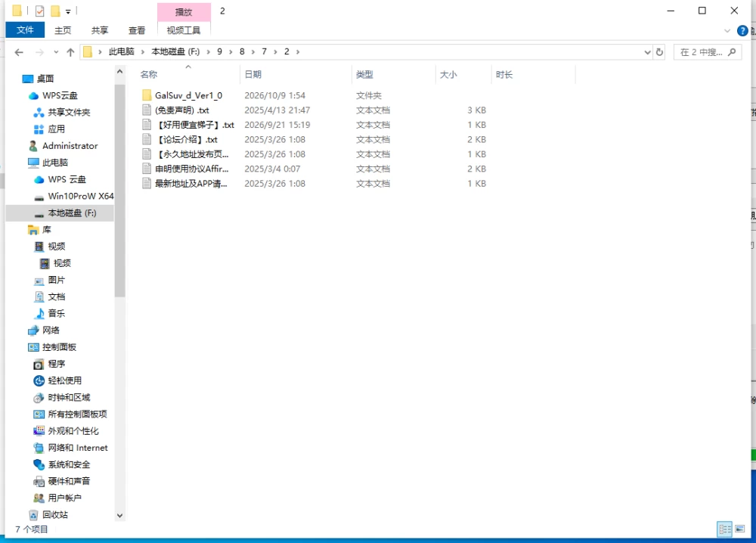
Task: Select the 最新地址及APP file icon
Action: (147, 184)
